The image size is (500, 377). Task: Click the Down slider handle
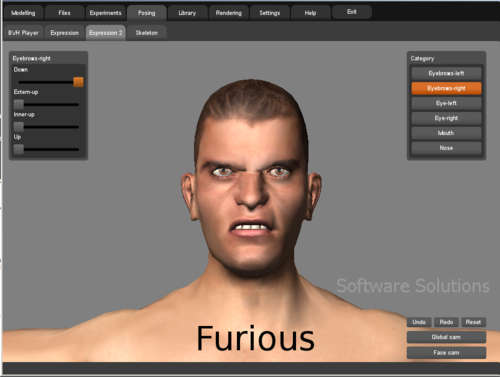pyautogui.click(x=78, y=82)
